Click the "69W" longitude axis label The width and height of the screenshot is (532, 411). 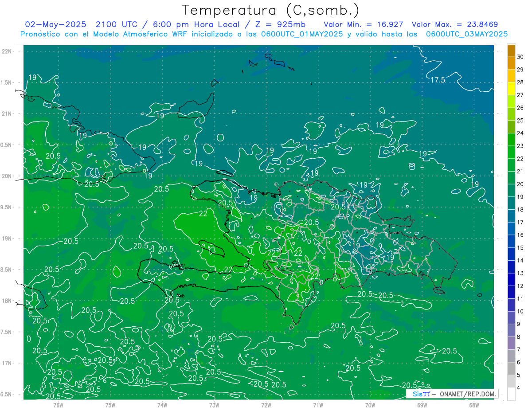pyautogui.click(x=422, y=405)
